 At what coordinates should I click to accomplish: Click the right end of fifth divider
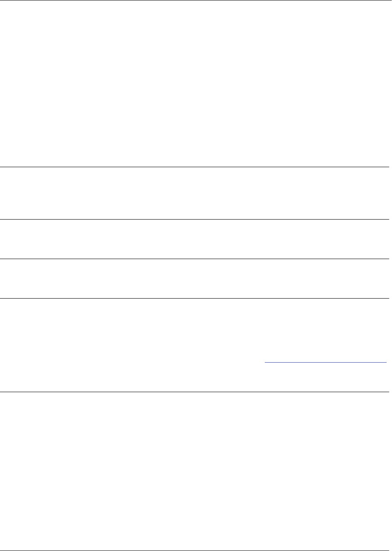tap(387, 392)
